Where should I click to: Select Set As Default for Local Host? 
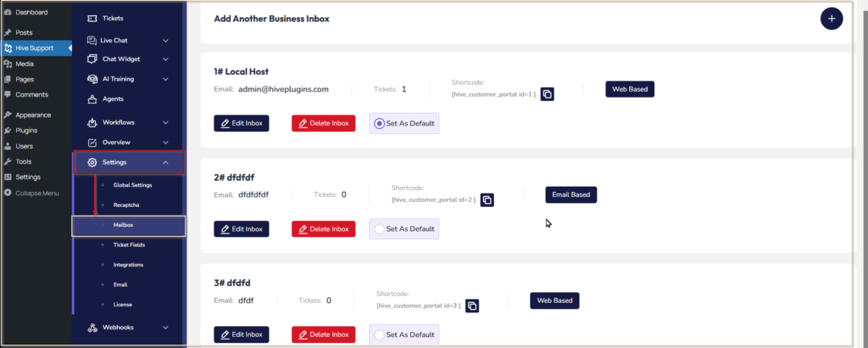(x=403, y=124)
